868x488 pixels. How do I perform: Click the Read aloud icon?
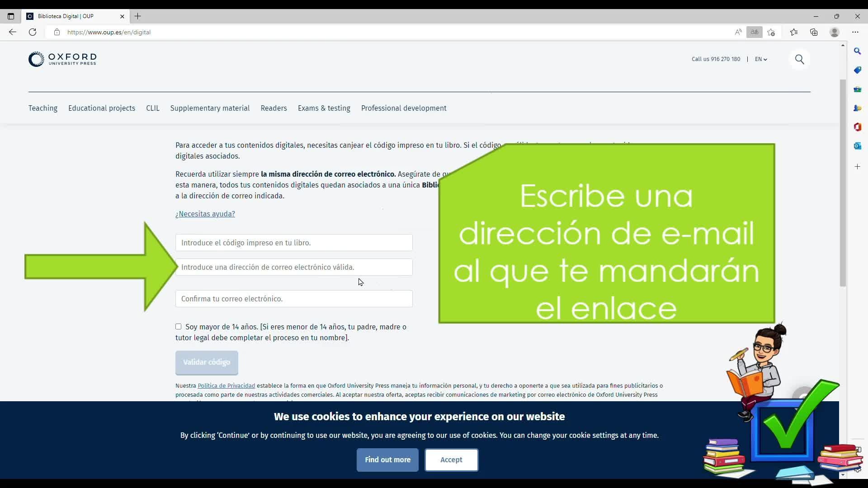[738, 32]
